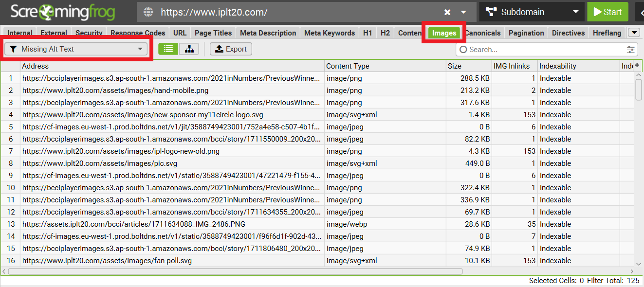Switch to the Internal tab

pyautogui.click(x=20, y=33)
